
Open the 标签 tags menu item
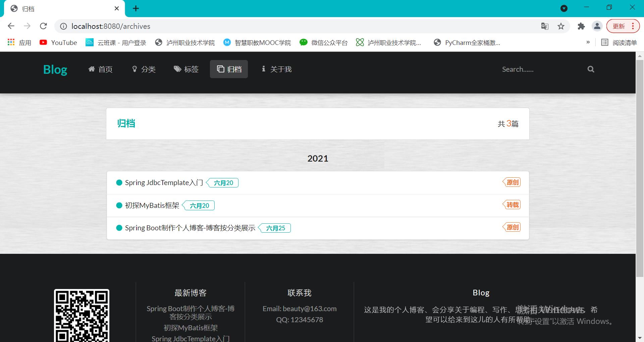[x=186, y=69]
